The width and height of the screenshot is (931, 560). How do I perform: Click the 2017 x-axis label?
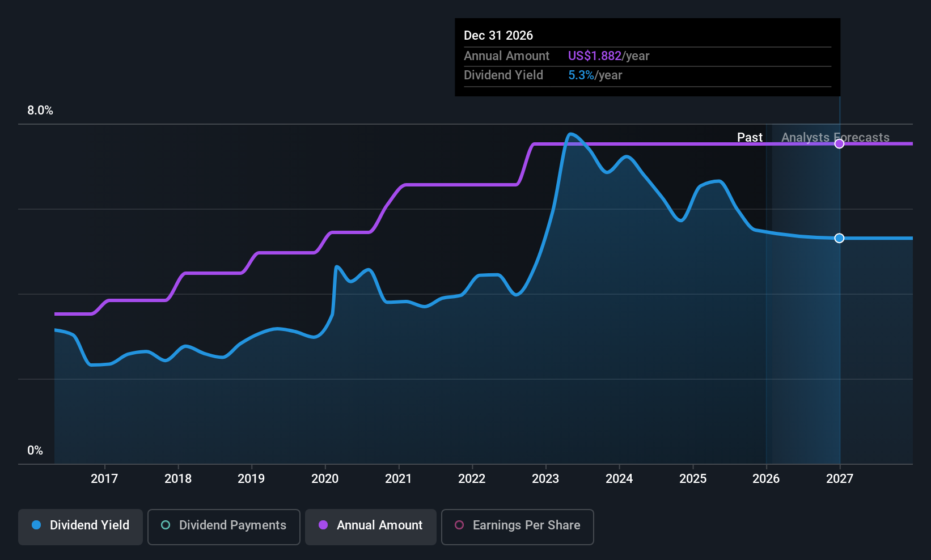[x=104, y=478]
